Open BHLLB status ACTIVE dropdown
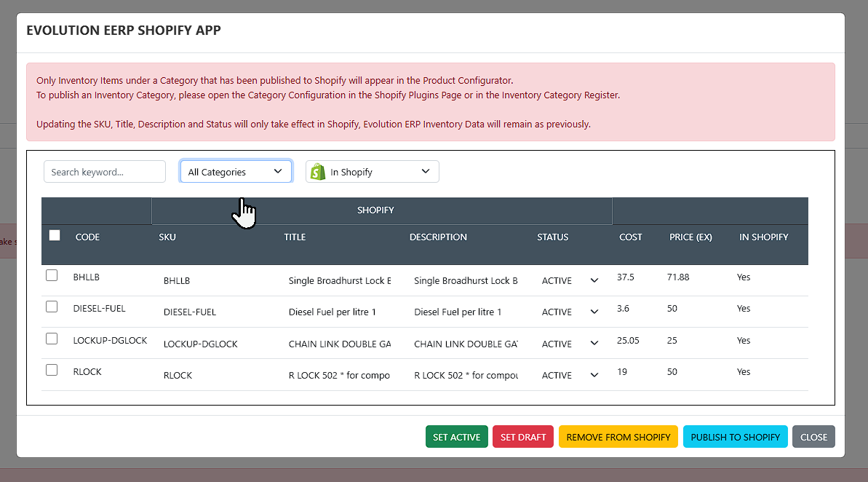868x482 pixels. pyautogui.click(x=570, y=280)
